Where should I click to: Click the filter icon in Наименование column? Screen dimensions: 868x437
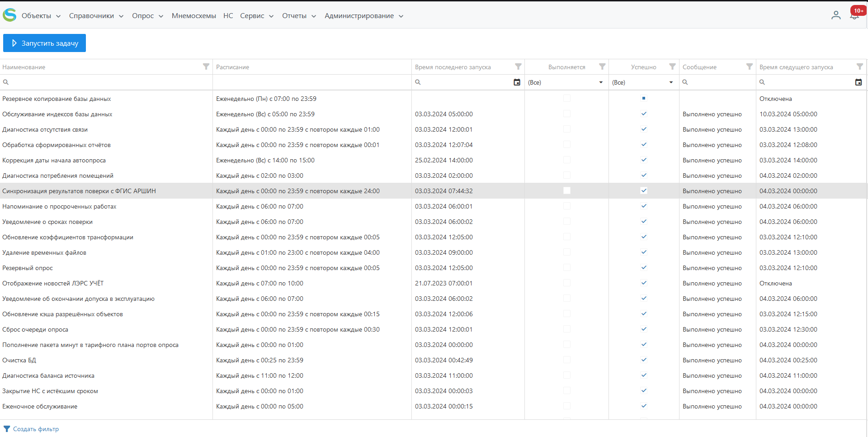click(206, 66)
